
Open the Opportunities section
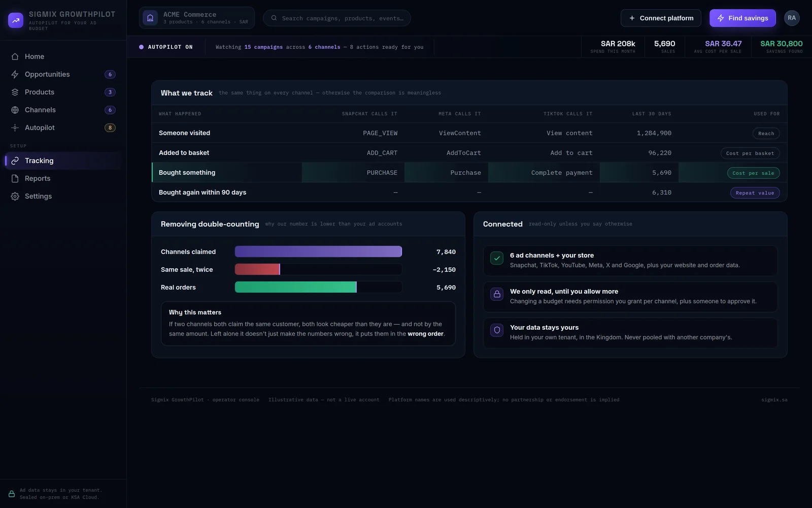point(63,74)
